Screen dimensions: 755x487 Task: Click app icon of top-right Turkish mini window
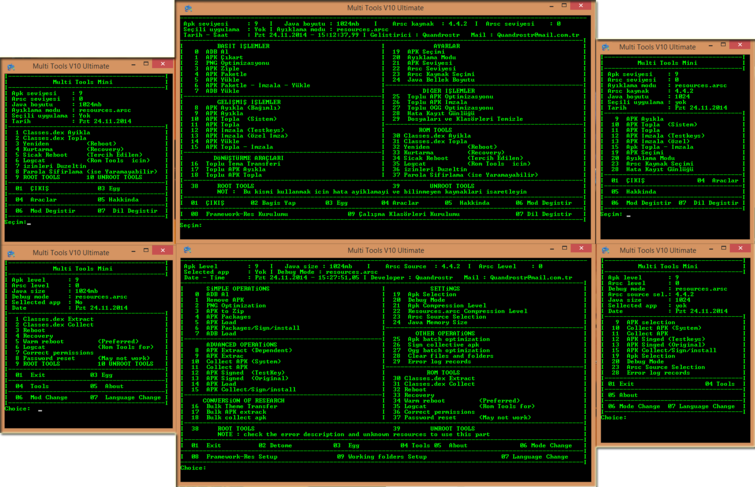pyautogui.click(x=606, y=47)
